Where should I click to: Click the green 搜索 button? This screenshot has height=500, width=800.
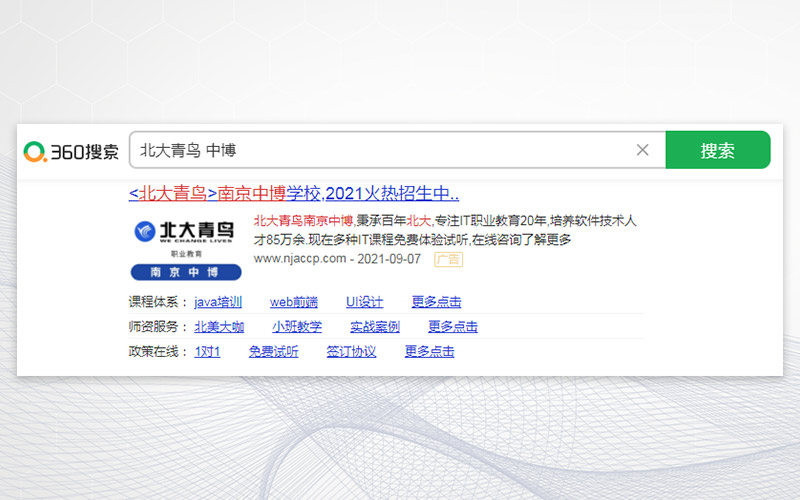point(717,150)
